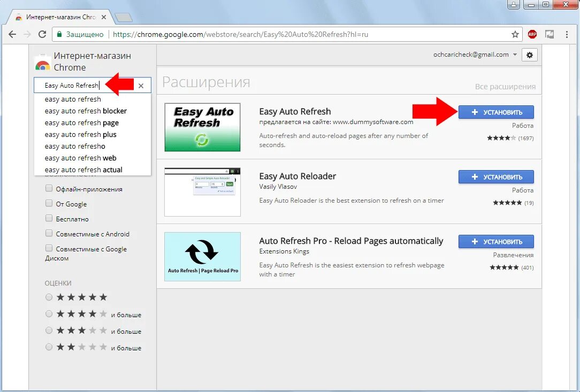This screenshot has width=580, height=392.
Task: Expand the ochcaricheck@gmail.com account dropdown
Action: click(515, 55)
